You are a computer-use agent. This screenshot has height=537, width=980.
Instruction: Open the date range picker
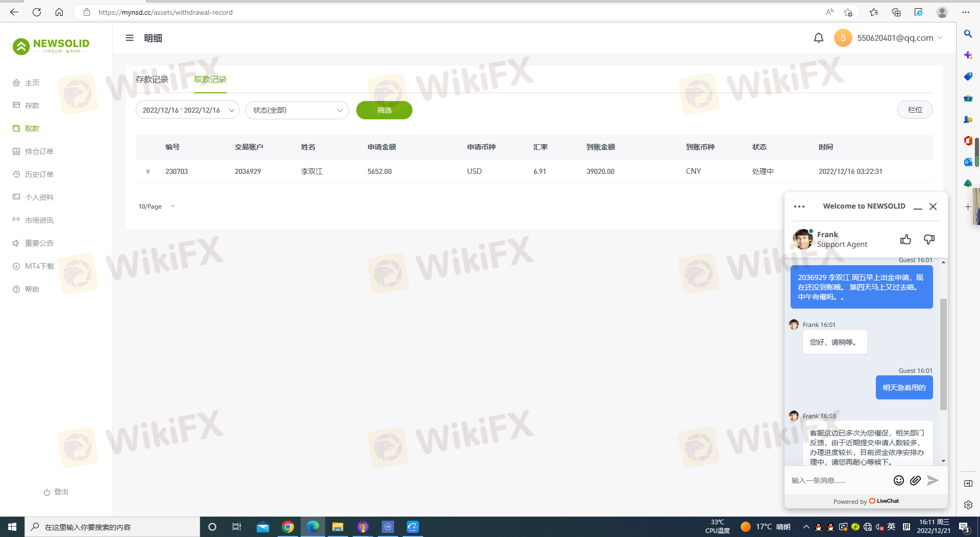[x=188, y=110]
